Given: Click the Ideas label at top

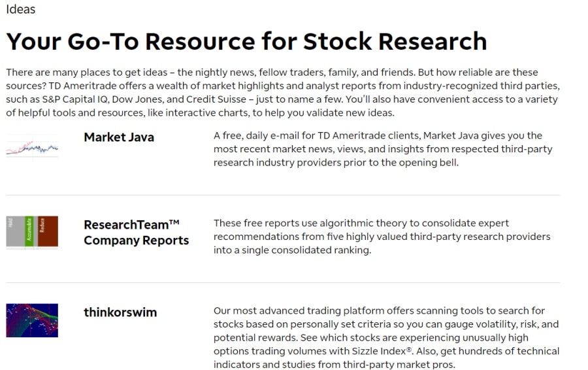Looking at the screenshot, I should pyautogui.click(x=21, y=9).
